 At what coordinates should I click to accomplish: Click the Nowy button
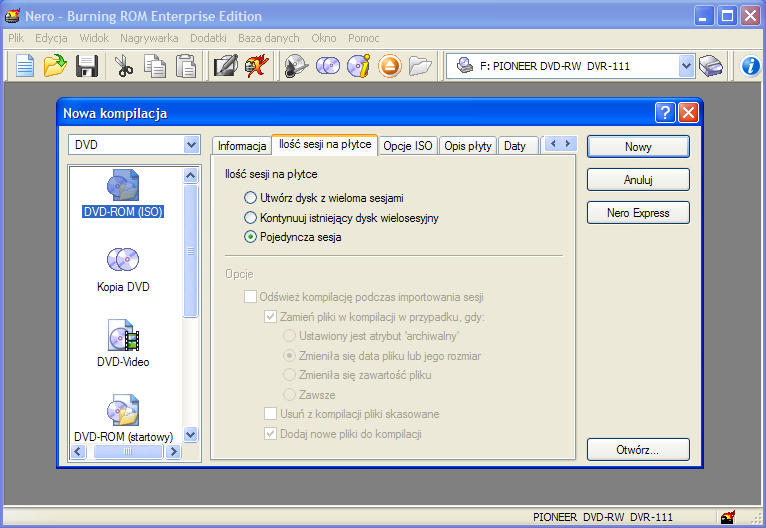pyautogui.click(x=638, y=147)
